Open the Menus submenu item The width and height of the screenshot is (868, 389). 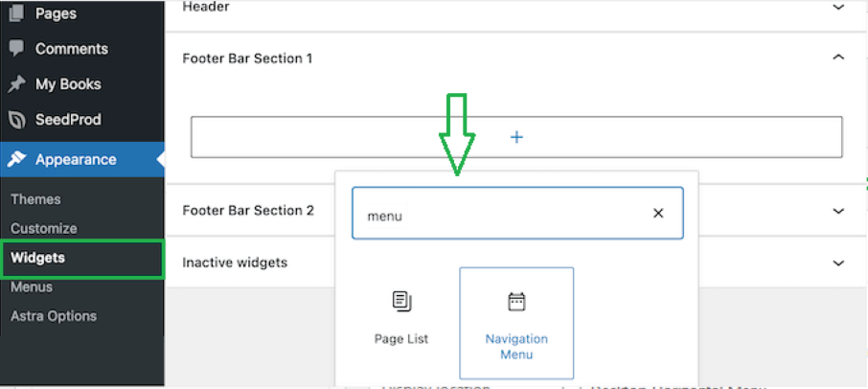click(32, 287)
